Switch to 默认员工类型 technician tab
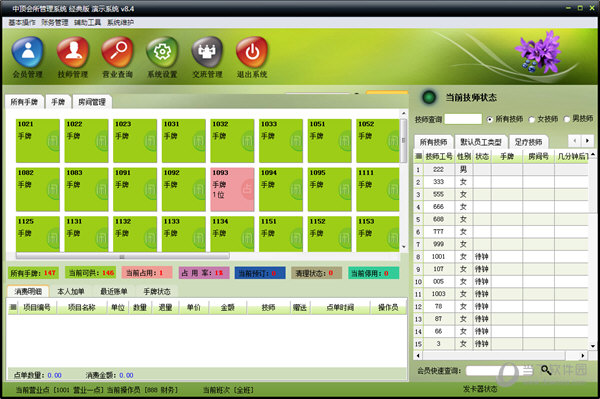The image size is (600, 399). point(481,142)
